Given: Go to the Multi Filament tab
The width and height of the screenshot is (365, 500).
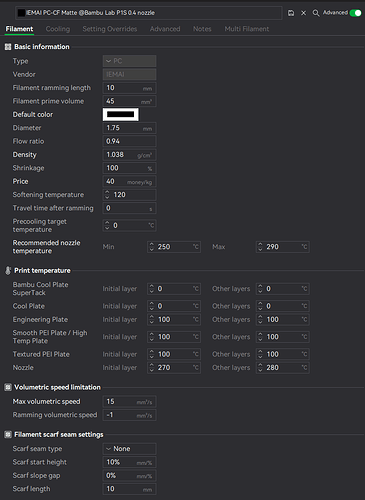Looking at the screenshot, I should tap(247, 29).
